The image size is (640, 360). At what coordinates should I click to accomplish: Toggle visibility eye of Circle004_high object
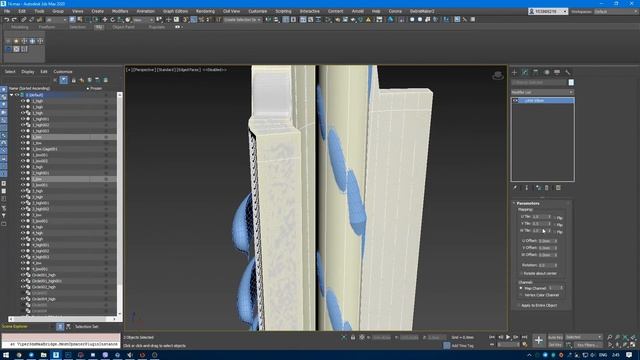tap(23, 299)
